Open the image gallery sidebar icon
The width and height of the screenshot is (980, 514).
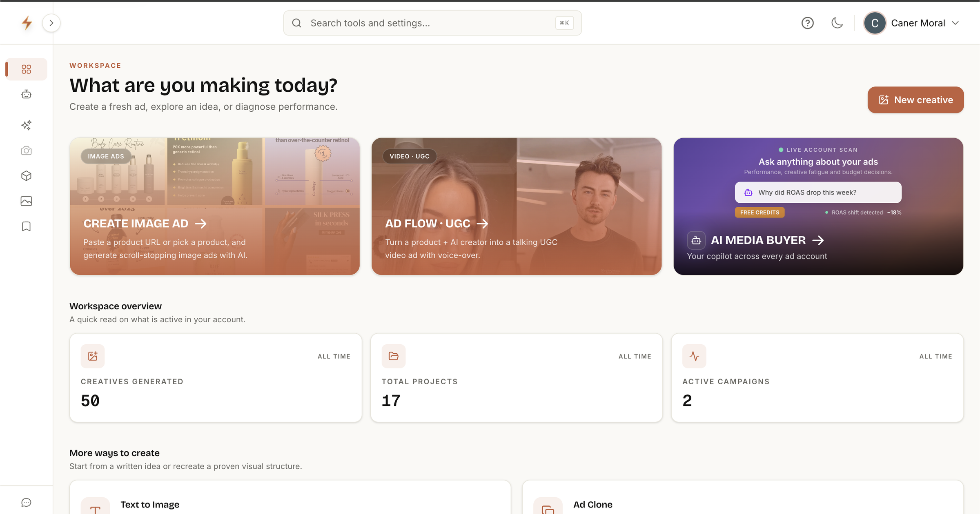tap(26, 201)
